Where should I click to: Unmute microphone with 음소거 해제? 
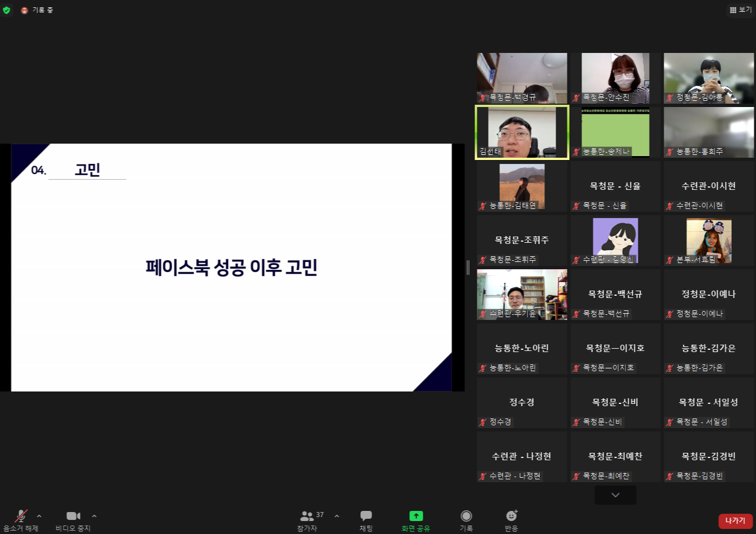point(21,520)
